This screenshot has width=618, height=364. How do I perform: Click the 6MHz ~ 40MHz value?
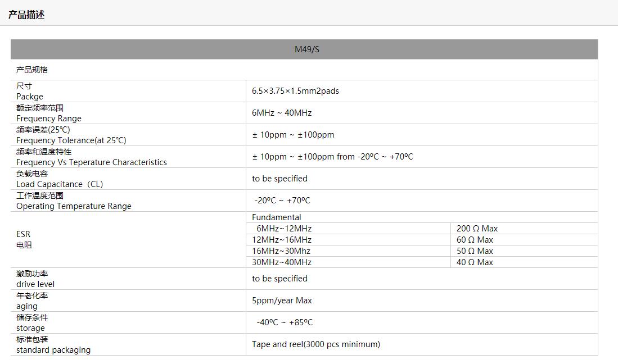(x=282, y=113)
